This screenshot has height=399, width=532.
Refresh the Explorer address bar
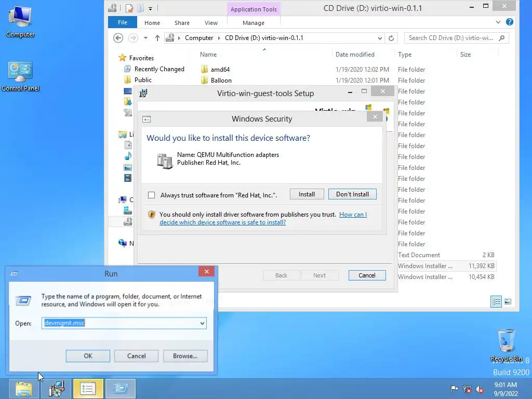tap(391, 38)
